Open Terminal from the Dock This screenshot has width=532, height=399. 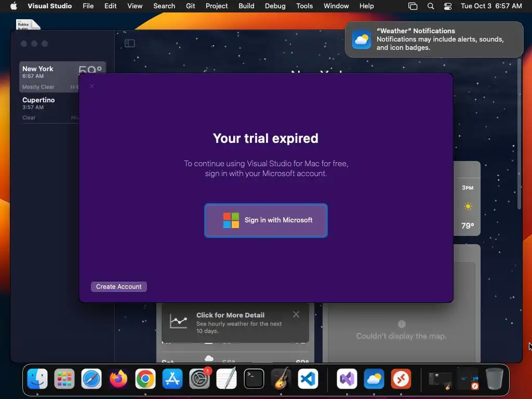[254, 379]
